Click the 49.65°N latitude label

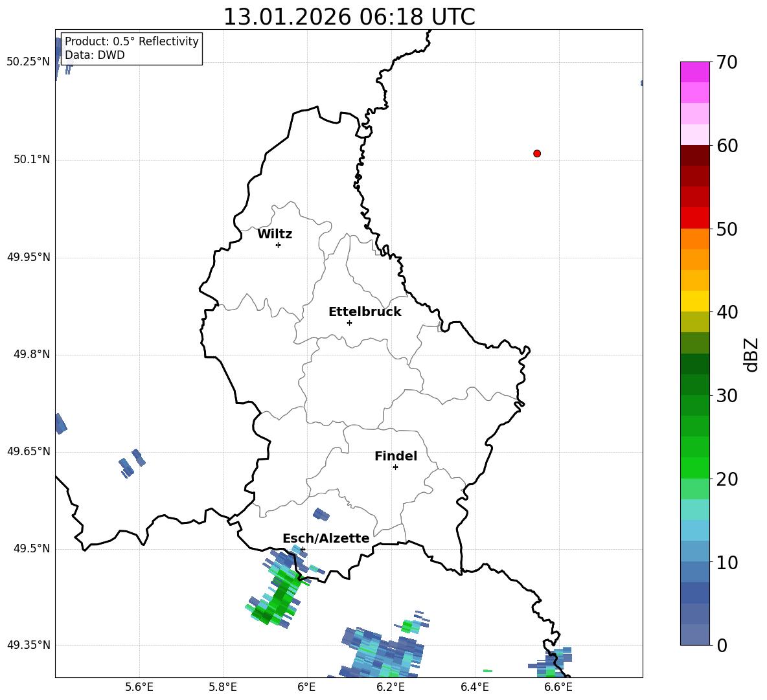click(28, 451)
